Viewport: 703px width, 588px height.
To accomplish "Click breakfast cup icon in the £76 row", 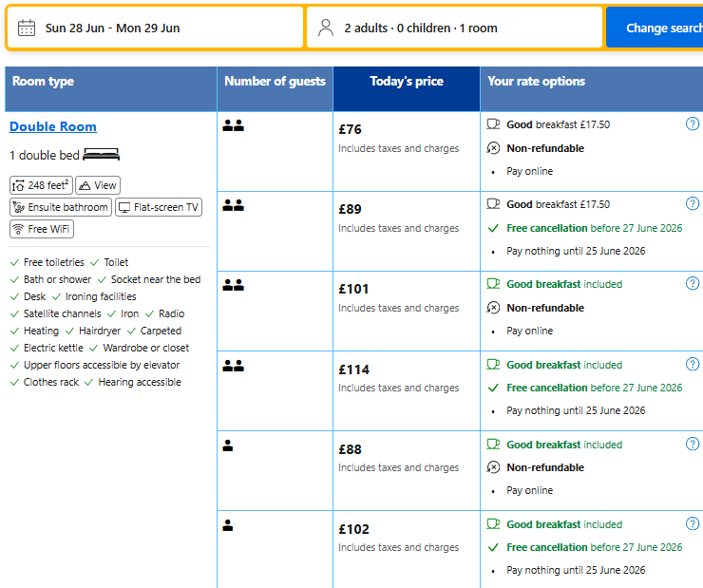I will (493, 124).
